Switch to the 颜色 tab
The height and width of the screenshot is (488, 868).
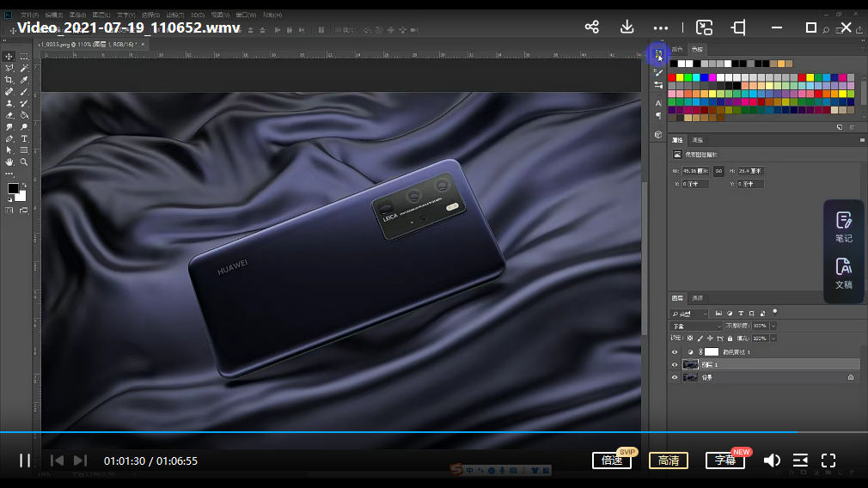tap(677, 49)
